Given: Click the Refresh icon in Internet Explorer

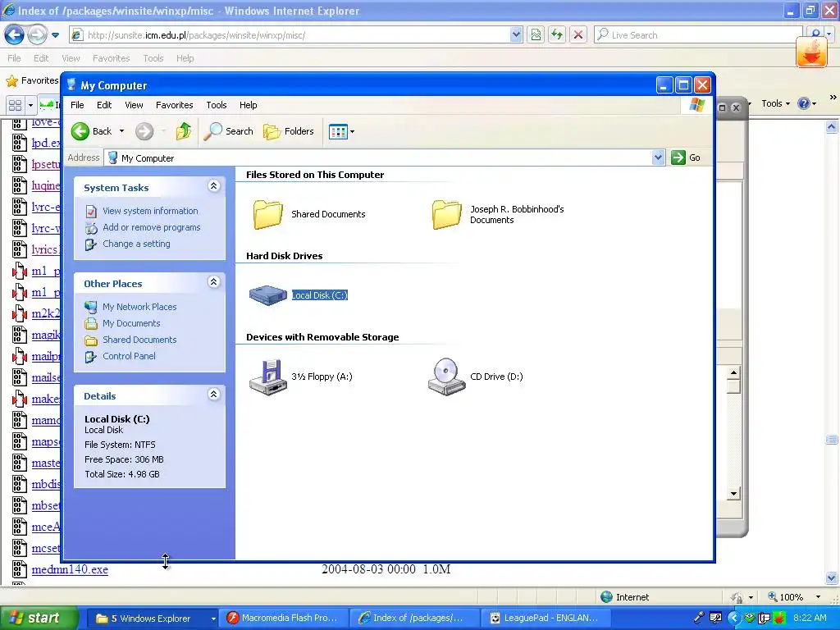Looking at the screenshot, I should pos(557,35).
